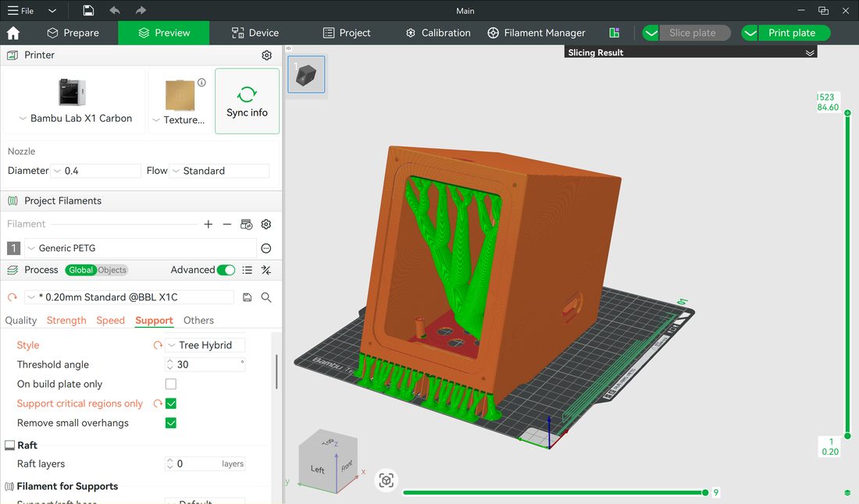Screen dimensions: 859x504
Task: Reset the Style setting to default
Action: coord(157,346)
